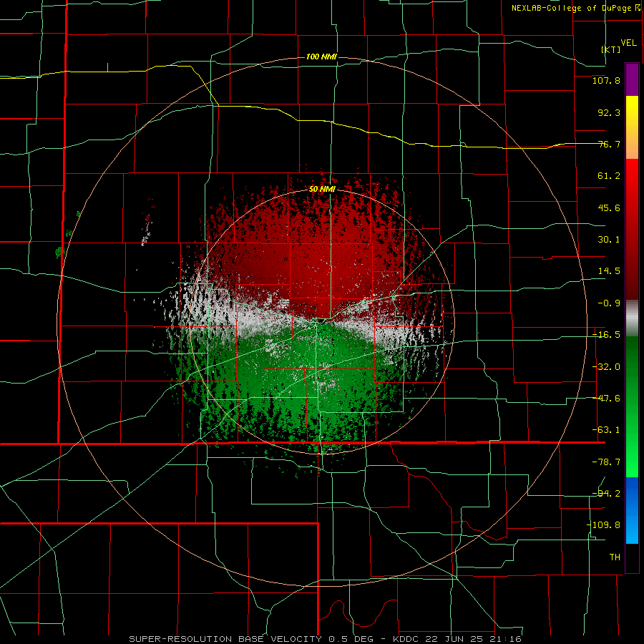
Task: Select the -78.7 scale value
Action: pos(606,462)
